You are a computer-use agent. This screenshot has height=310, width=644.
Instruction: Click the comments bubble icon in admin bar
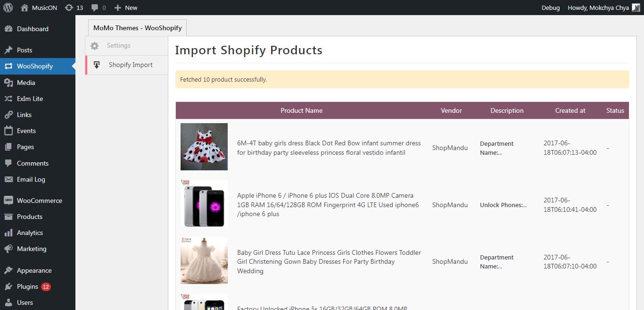(95, 8)
